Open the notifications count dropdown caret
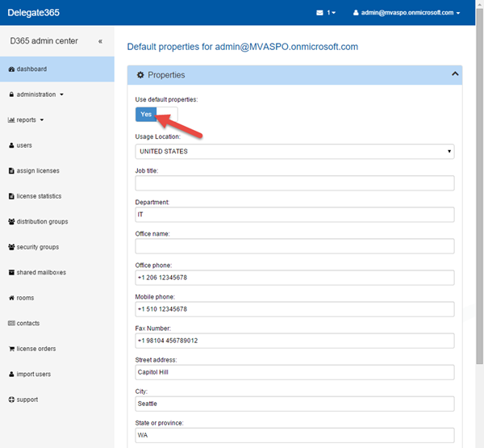The height and width of the screenshot is (448, 484). tap(334, 13)
